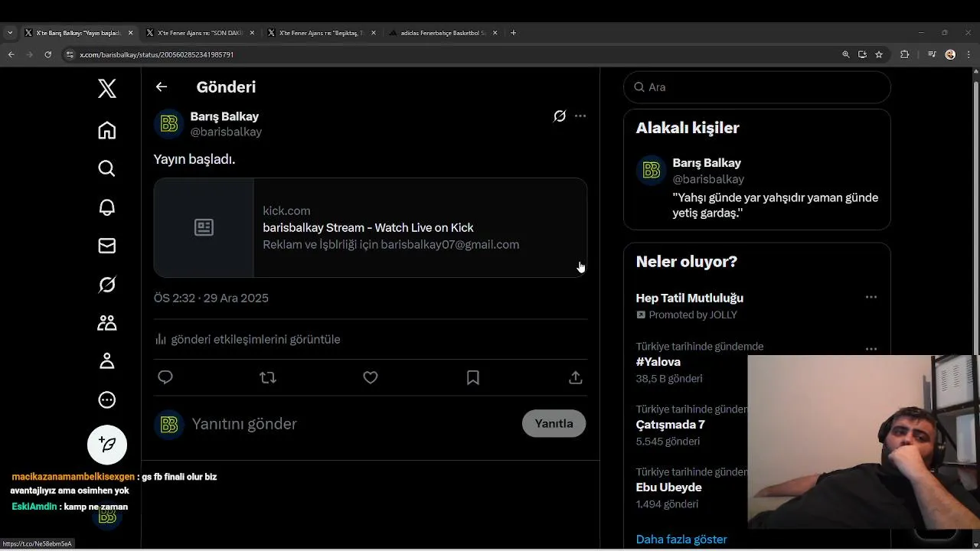The image size is (980, 551).
Task: Close the SON DAKİKA Fener Ajans tab
Action: 252,33
